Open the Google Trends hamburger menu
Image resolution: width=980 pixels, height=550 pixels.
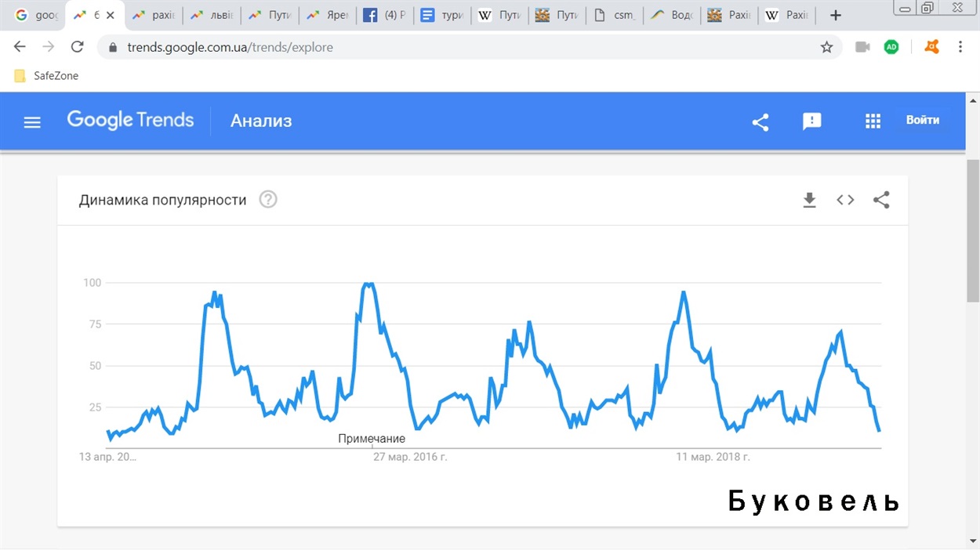pyautogui.click(x=32, y=121)
